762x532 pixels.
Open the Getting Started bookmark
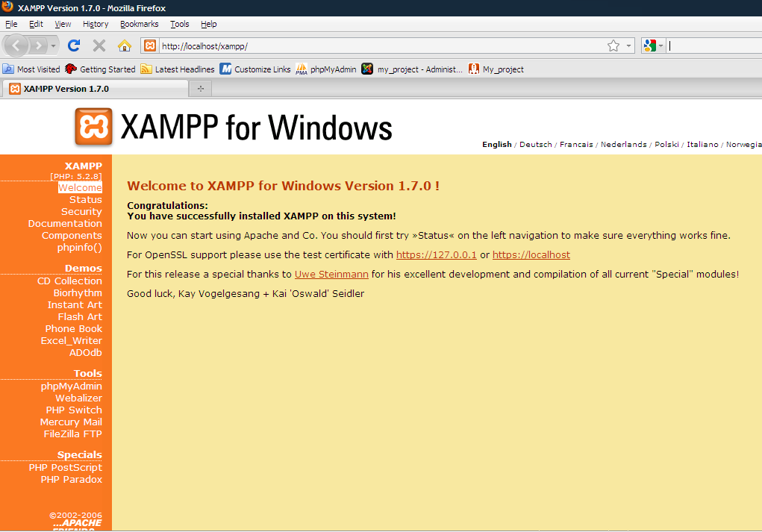(100, 69)
